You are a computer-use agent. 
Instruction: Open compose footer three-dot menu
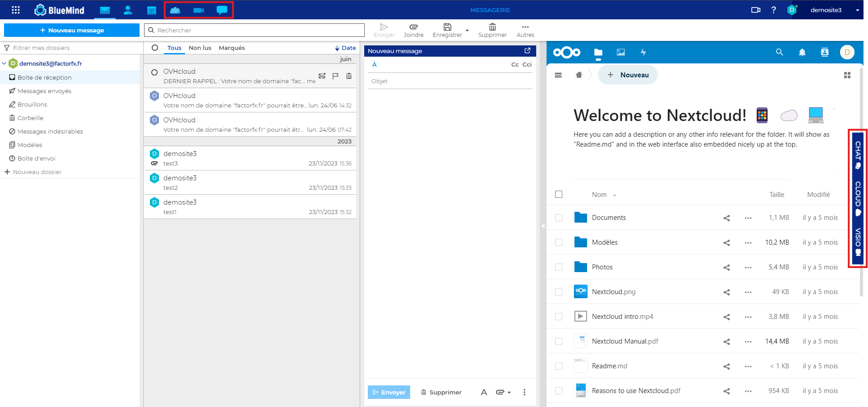[524, 392]
